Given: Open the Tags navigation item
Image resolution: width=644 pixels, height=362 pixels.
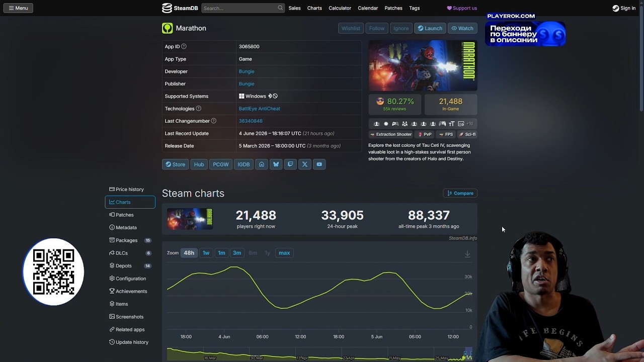Looking at the screenshot, I should coord(415,8).
